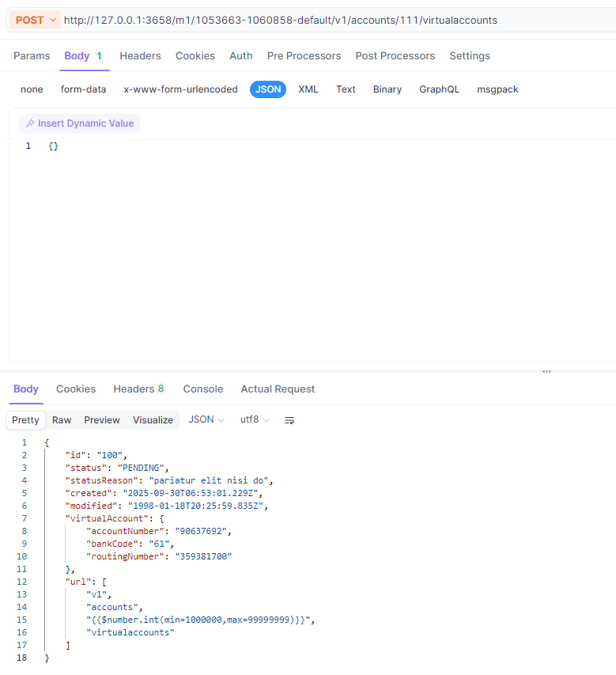Click inside the JSON body editor line 1

click(x=237, y=146)
